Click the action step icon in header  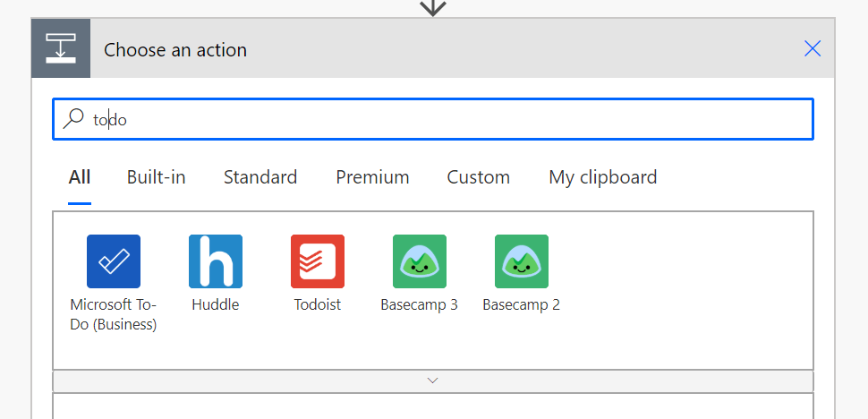61,48
